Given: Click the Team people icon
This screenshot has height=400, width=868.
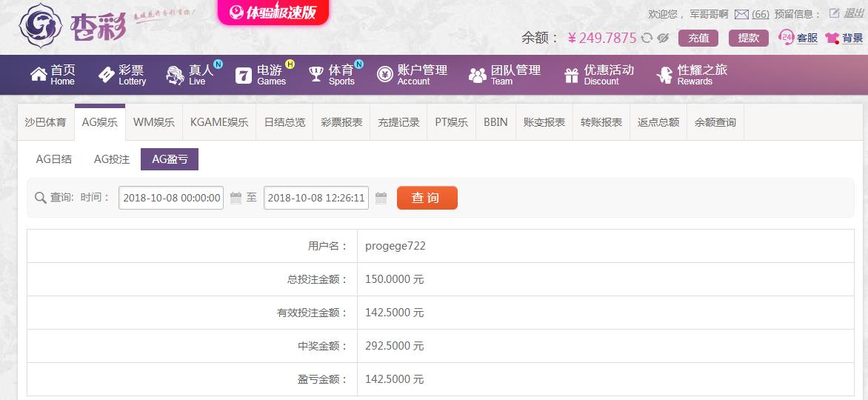Looking at the screenshot, I should click(477, 76).
